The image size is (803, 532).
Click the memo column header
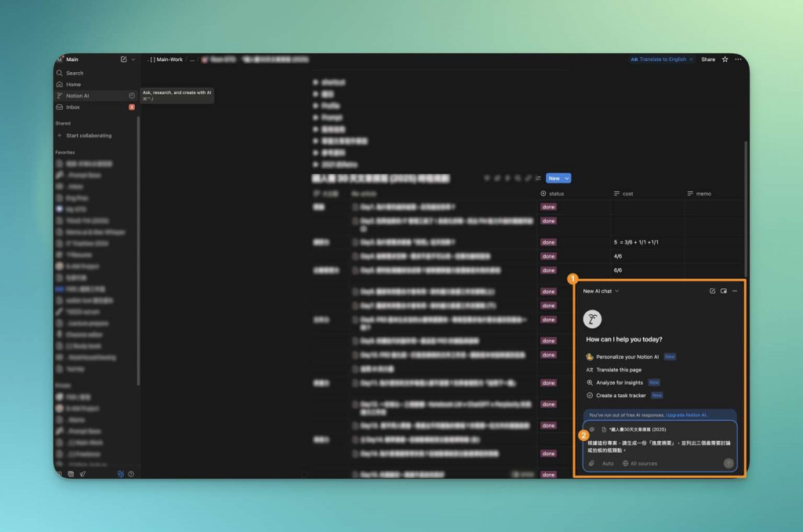[x=699, y=194]
